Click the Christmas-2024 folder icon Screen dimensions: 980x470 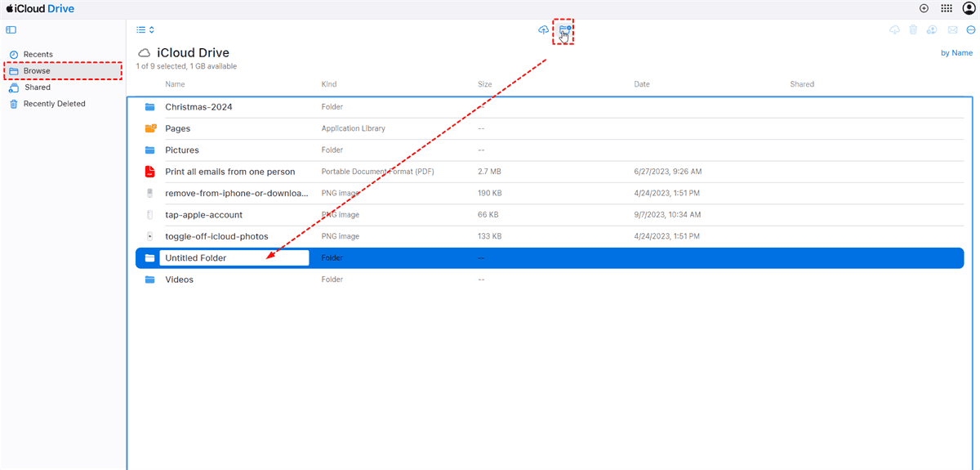[149, 107]
